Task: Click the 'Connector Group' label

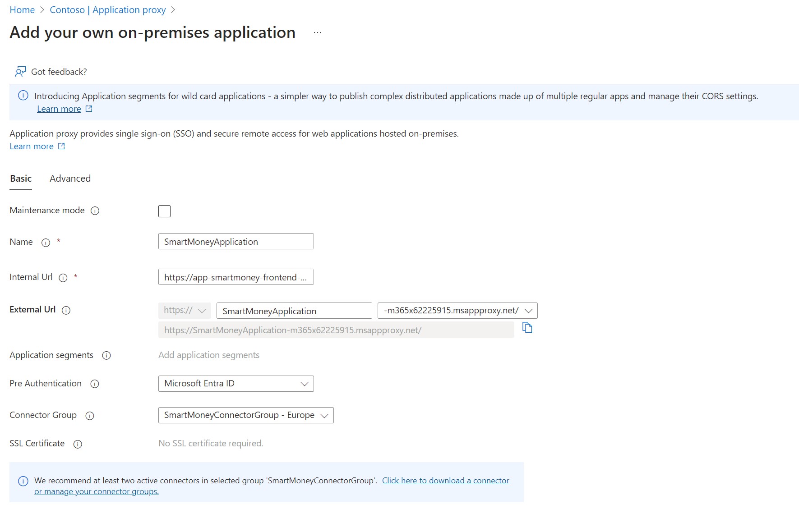Action: click(43, 415)
